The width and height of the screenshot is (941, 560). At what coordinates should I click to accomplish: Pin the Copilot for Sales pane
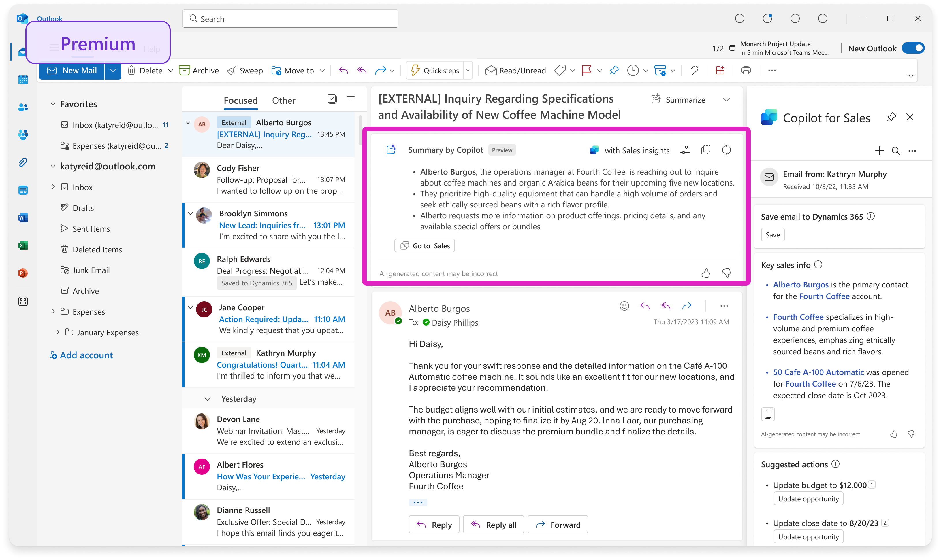coord(891,117)
